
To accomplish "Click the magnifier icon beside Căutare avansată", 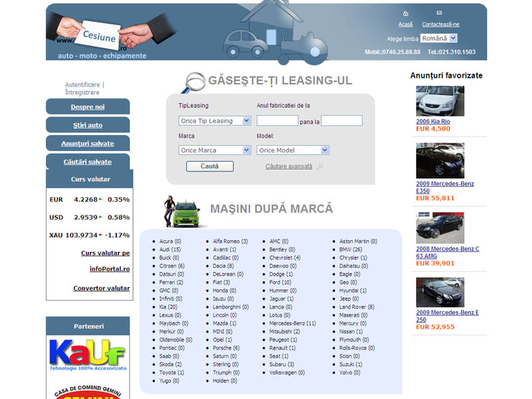I will [x=320, y=166].
